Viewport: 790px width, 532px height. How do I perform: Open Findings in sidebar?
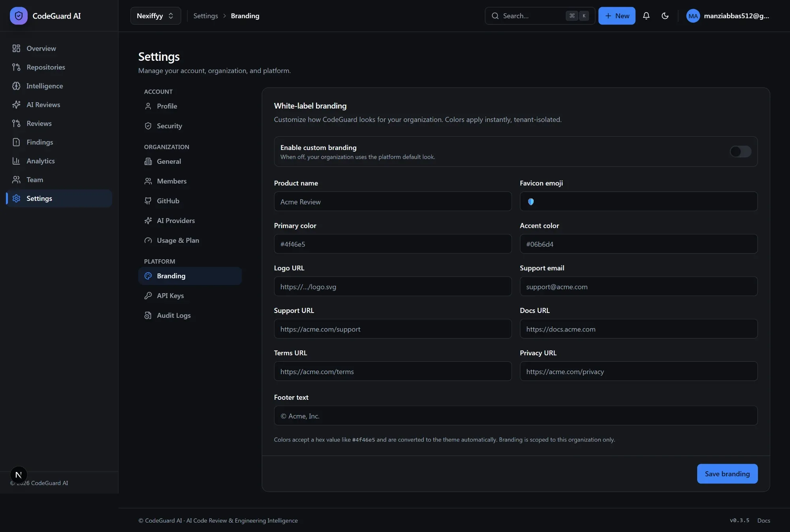[x=59, y=142]
